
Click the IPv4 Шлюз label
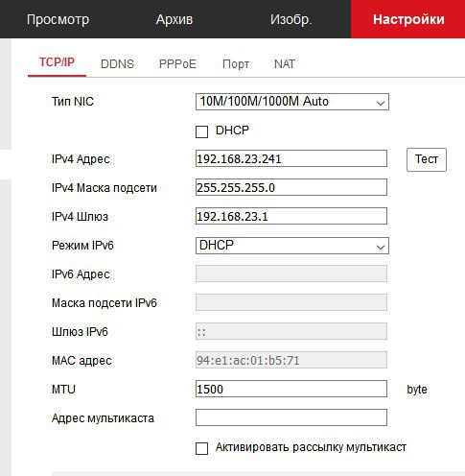pyautogui.click(x=80, y=217)
